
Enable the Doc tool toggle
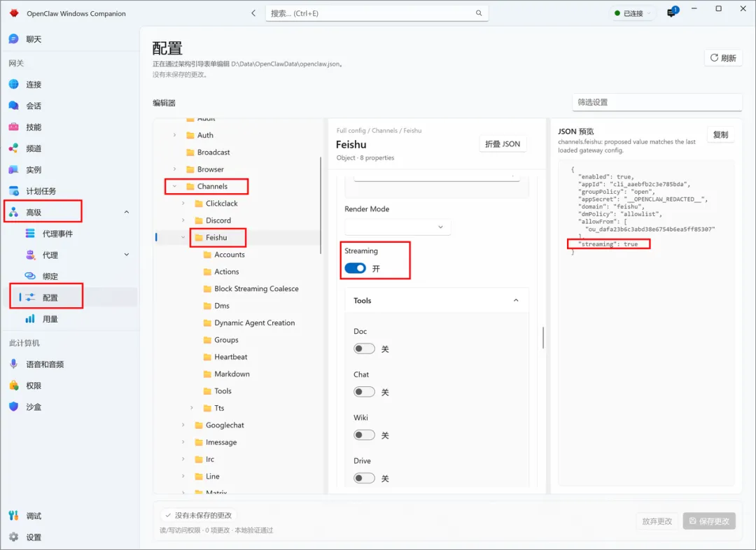pyautogui.click(x=364, y=348)
